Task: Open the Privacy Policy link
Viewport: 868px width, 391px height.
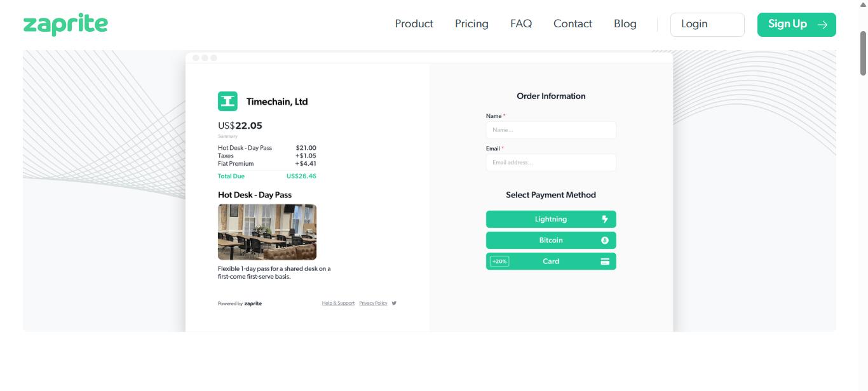Action: tap(373, 303)
